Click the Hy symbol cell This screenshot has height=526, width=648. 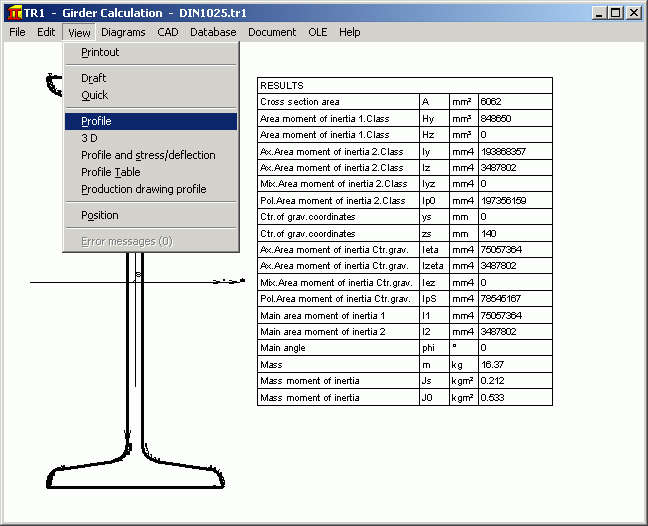(434, 119)
